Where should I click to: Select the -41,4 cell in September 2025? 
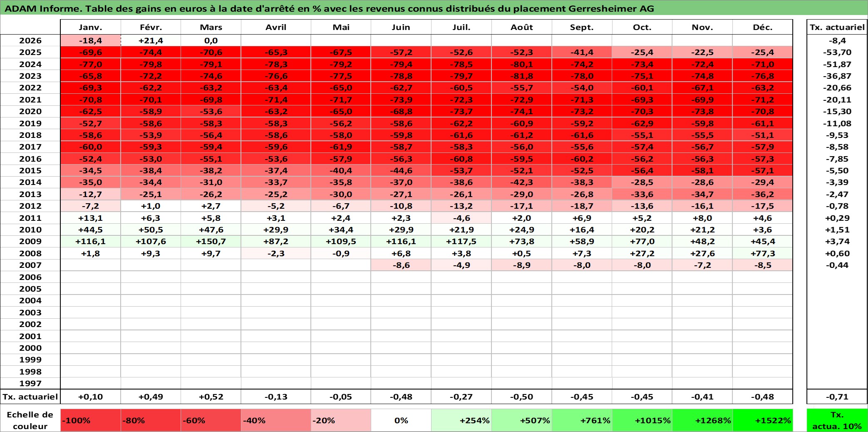click(x=582, y=52)
